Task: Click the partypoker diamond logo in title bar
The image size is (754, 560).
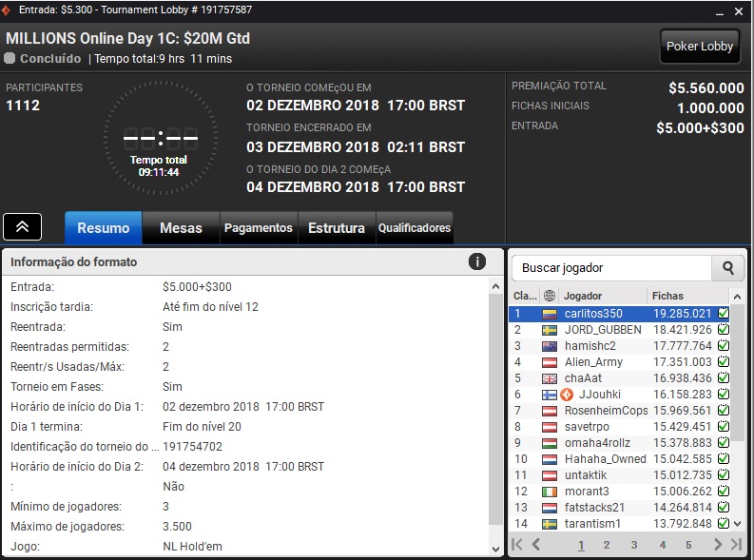Action: (5, 10)
